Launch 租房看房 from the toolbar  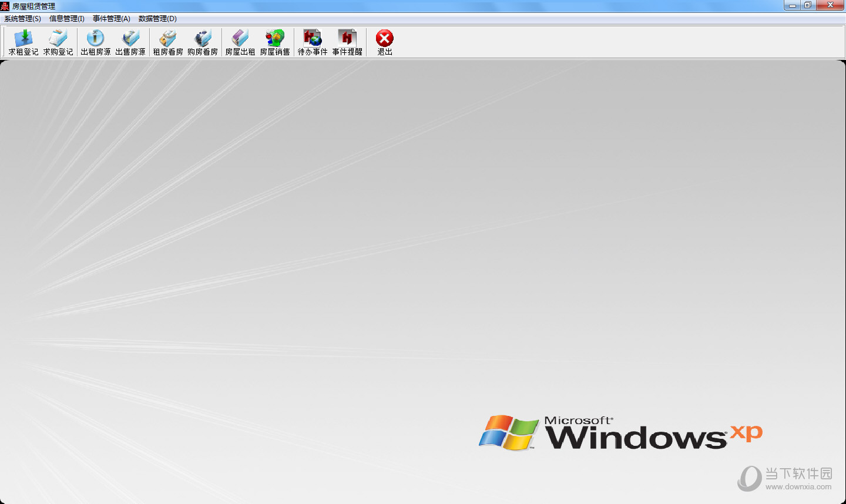(x=168, y=42)
